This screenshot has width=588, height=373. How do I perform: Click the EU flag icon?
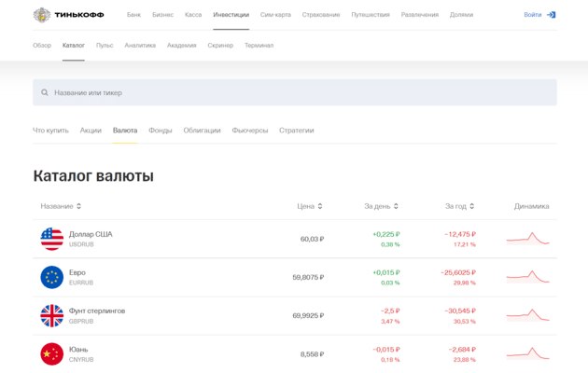51,277
